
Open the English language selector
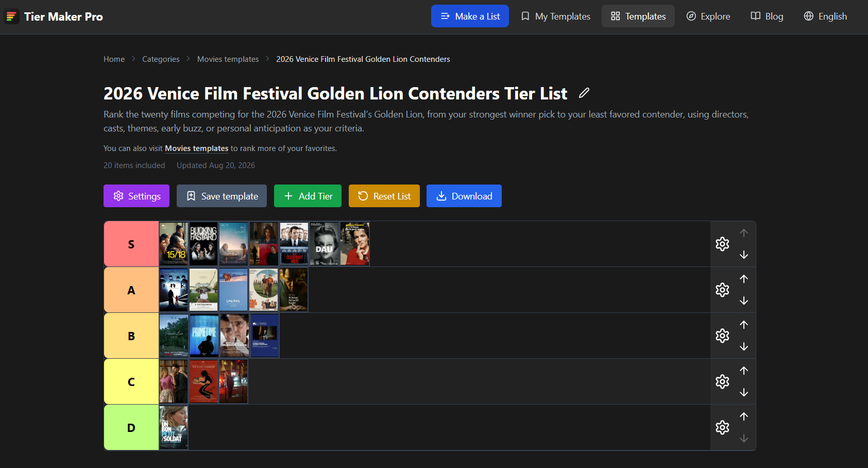825,16
